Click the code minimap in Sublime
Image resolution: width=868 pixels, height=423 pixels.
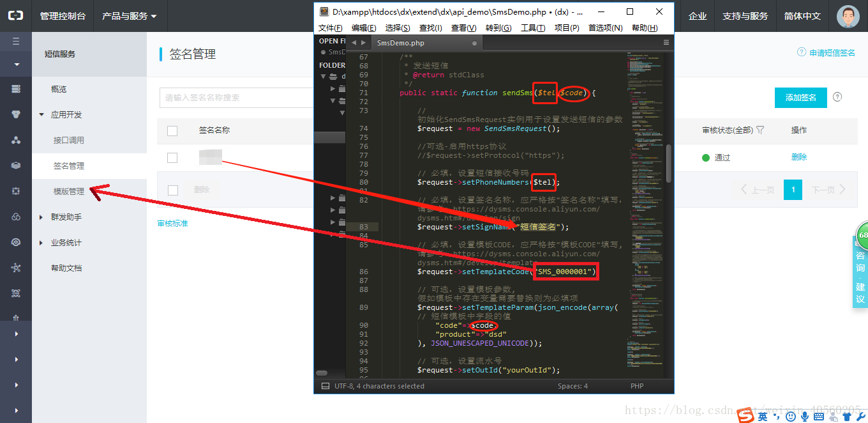tap(645, 211)
